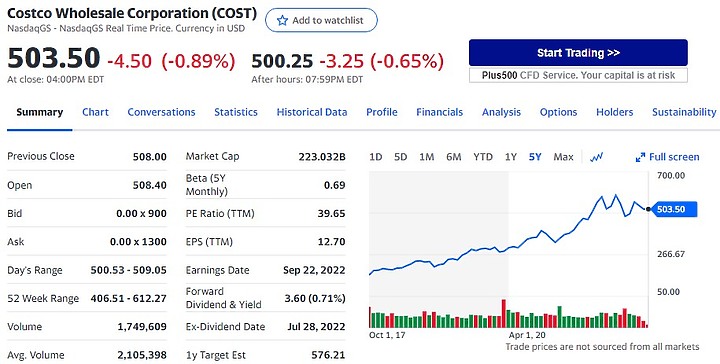Add to watchlist button
The image size is (720, 364).
[321, 20]
